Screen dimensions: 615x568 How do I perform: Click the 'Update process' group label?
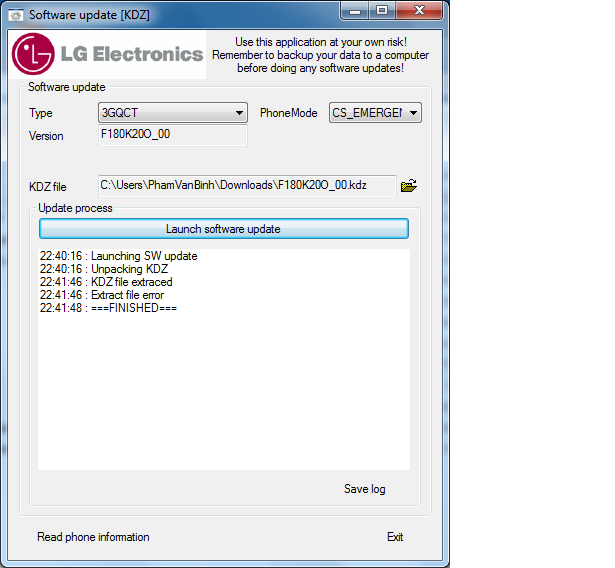coord(75,208)
